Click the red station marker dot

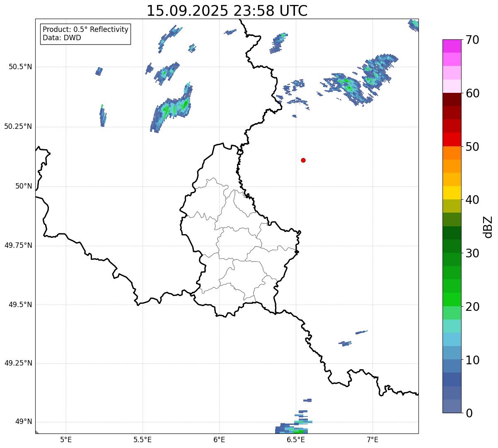[303, 160]
